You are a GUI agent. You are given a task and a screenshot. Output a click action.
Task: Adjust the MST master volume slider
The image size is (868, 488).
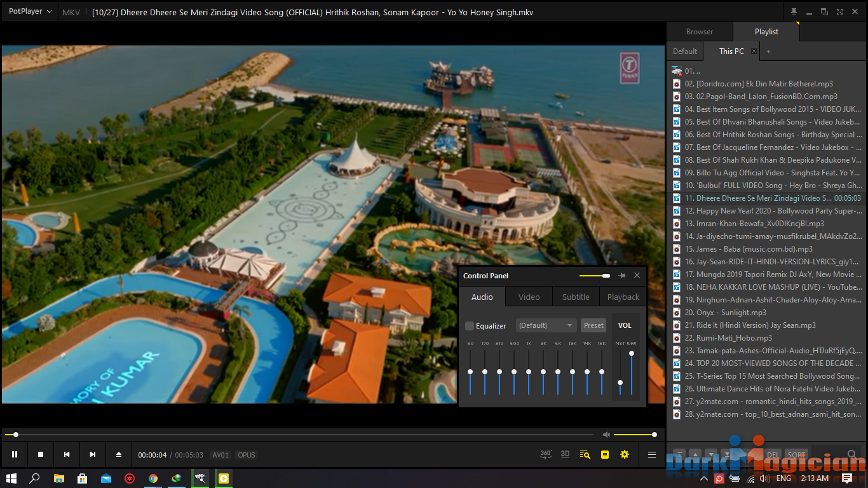pos(620,372)
